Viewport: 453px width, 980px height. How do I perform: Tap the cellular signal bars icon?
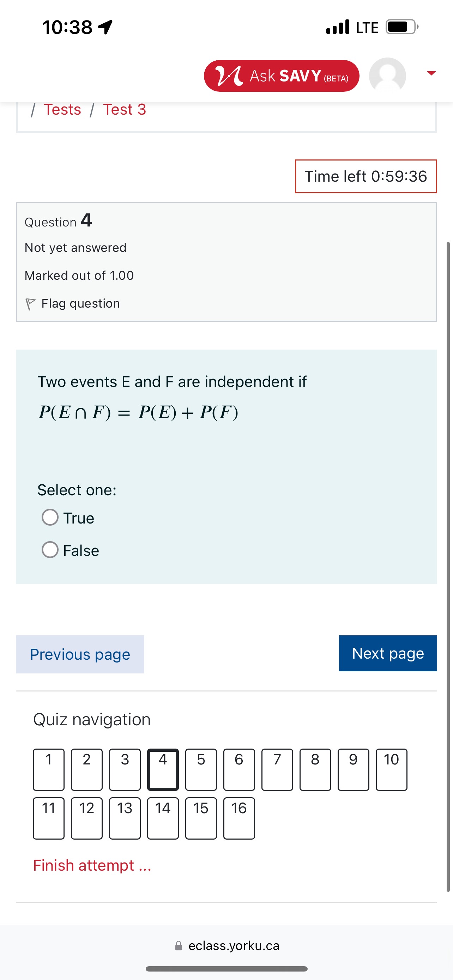point(338,27)
